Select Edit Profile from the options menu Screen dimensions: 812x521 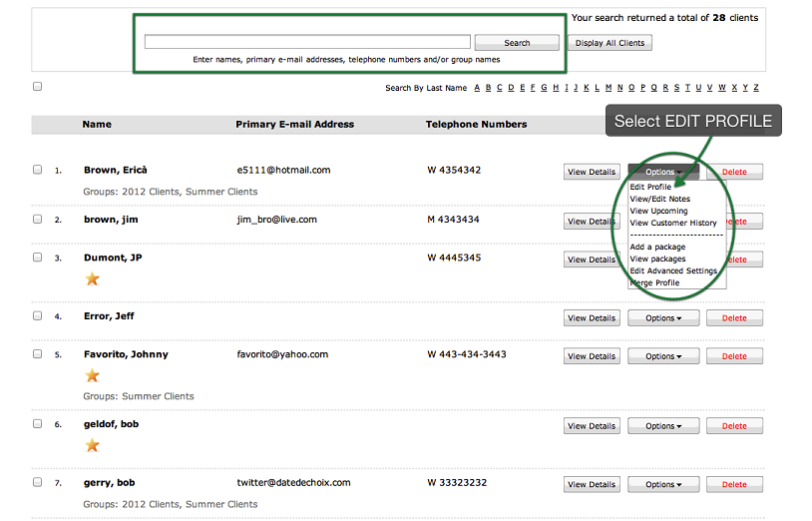coord(650,187)
